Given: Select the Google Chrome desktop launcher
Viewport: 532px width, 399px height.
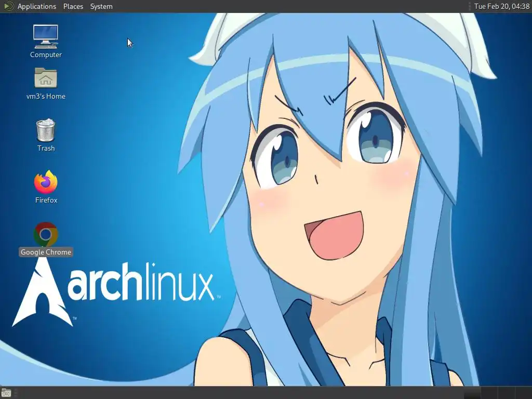Looking at the screenshot, I should 46,238.
